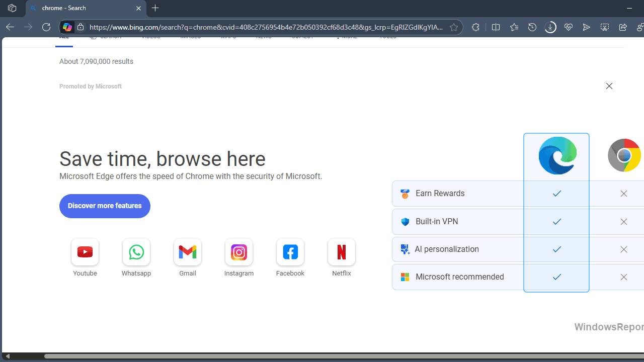Open the Netflix shortcut tile
644x362 pixels.
click(x=342, y=252)
